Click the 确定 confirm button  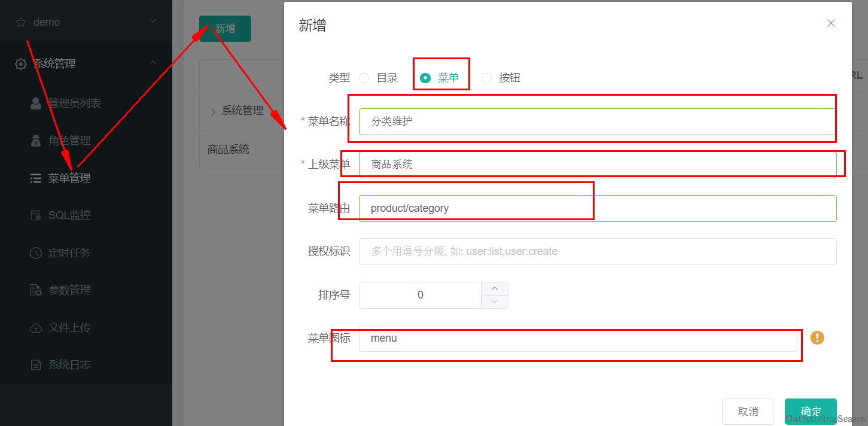click(x=811, y=411)
